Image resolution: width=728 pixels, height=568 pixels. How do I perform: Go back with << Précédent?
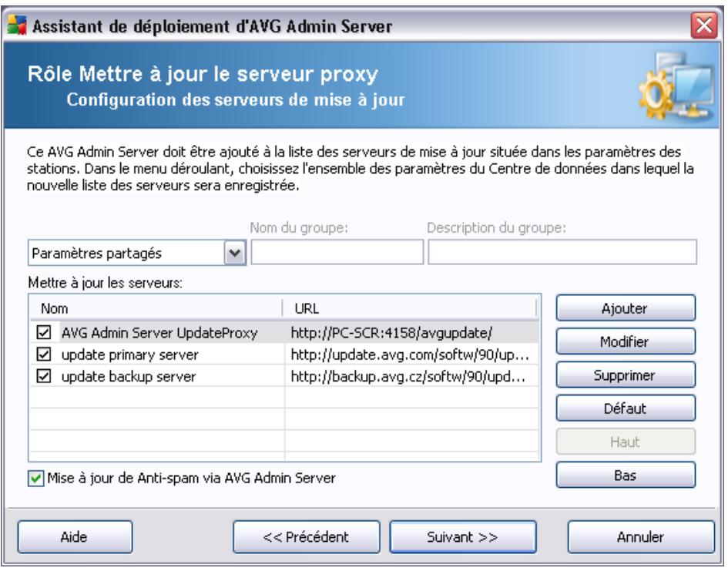coord(307,537)
